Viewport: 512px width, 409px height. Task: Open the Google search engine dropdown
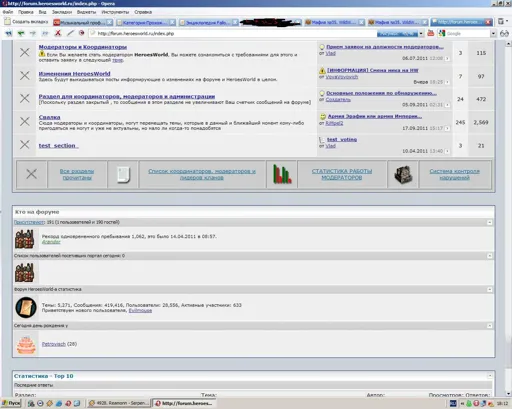(x=493, y=34)
